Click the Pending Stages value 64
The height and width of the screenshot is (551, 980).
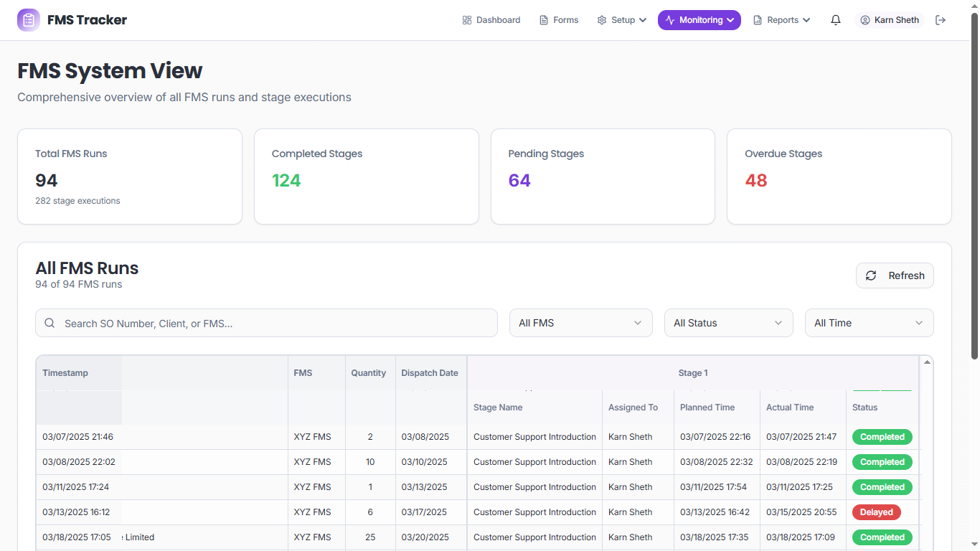519,180
